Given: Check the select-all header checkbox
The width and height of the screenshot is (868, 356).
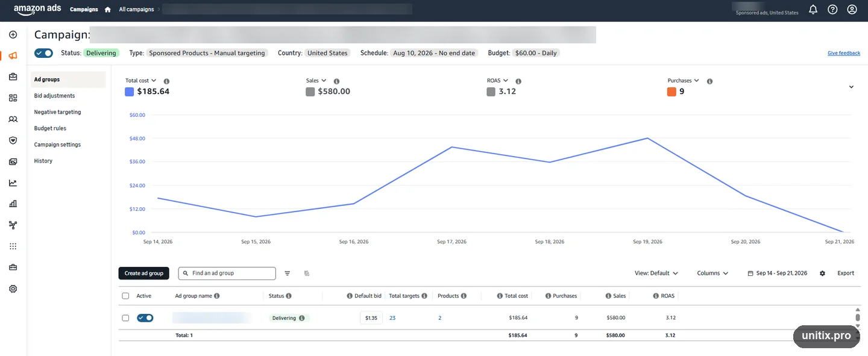Looking at the screenshot, I should [x=125, y=296].
